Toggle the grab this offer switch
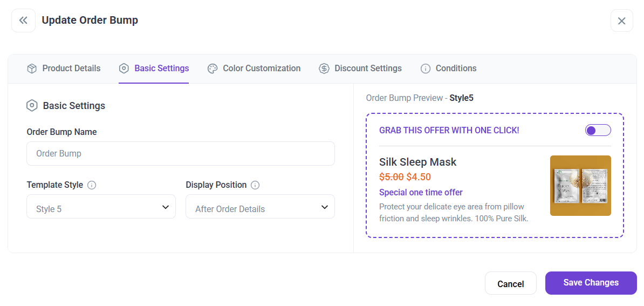The image size is (644, 306). coord(598,131)
